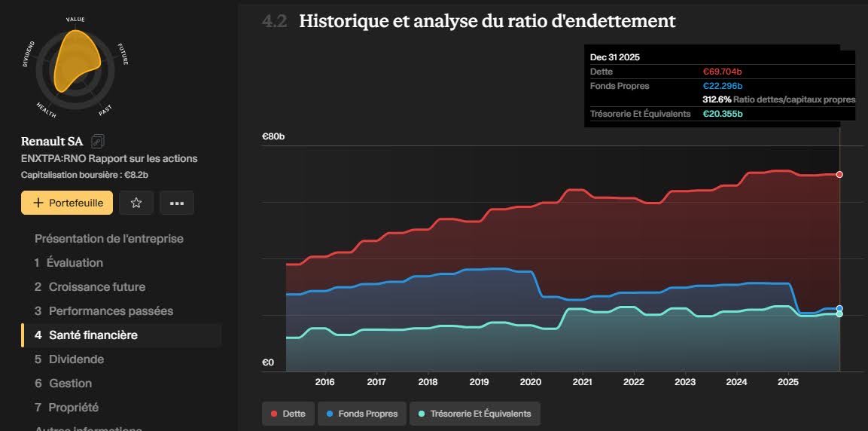This screenshot has height=431, width=868.
Task: Go to Présentation de l'entreprise
Action: coord(109,239)
